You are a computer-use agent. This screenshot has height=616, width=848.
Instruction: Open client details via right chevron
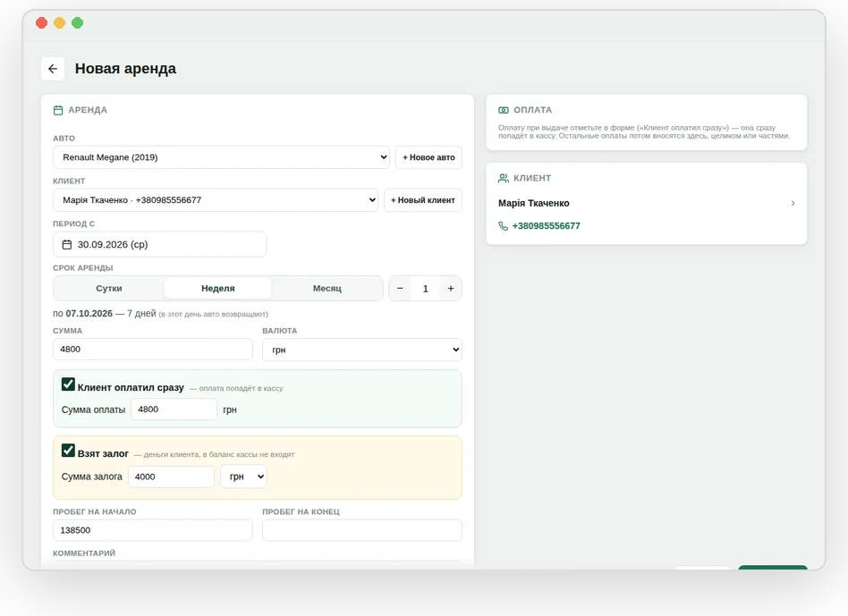[x=793, y=203]
